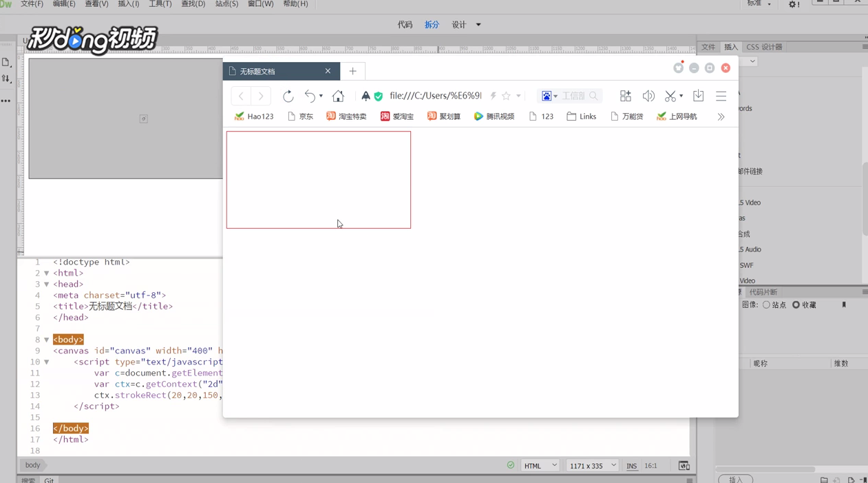Click the file management icon in left toolbar
The width and height of the screenshot is (868, 483).
click(x=6, y=62)
